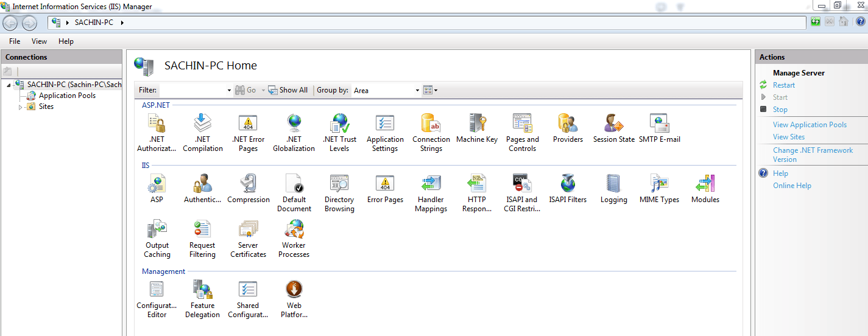Open IIS Error Pages feature
This screenshot has width=868, height=336.
(x=385, y=189)
